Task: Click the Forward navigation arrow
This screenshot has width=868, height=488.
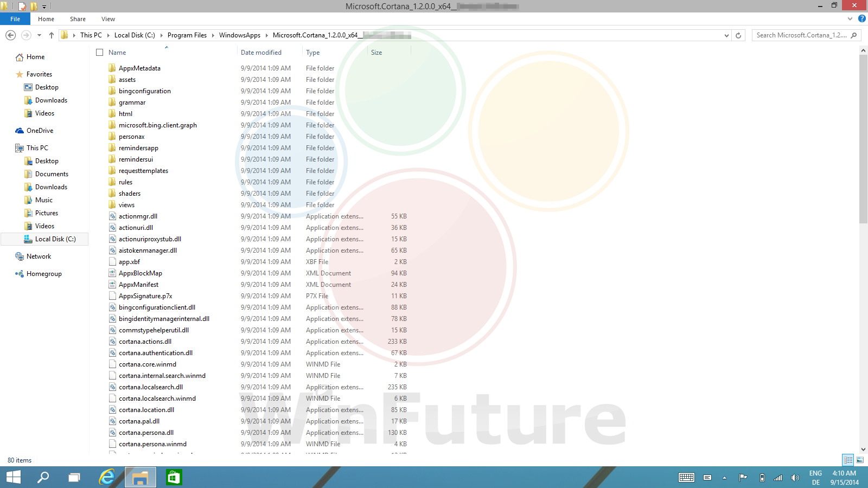Action: [25, 35]
